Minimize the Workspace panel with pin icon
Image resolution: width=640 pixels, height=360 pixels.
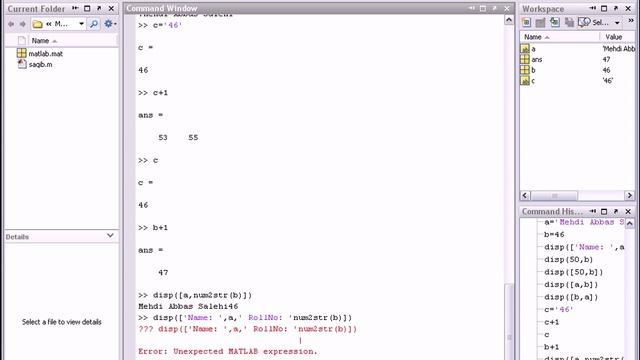point(592,8)
